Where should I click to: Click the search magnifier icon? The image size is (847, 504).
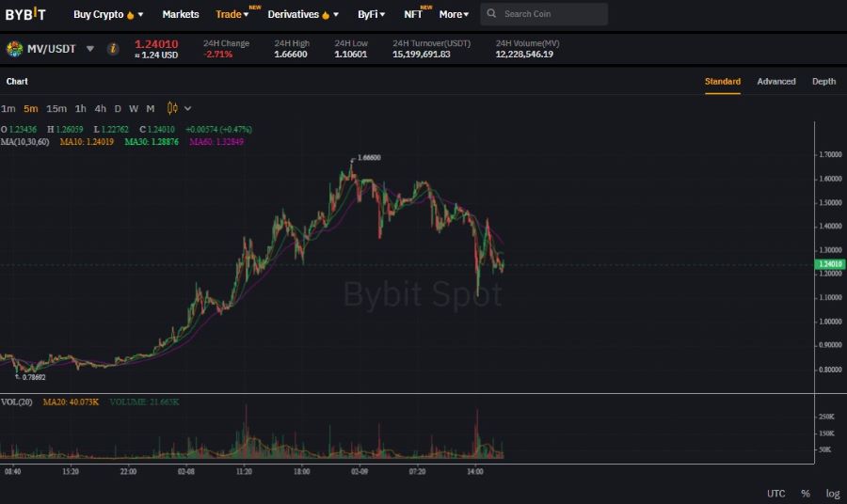click(492, 14)
